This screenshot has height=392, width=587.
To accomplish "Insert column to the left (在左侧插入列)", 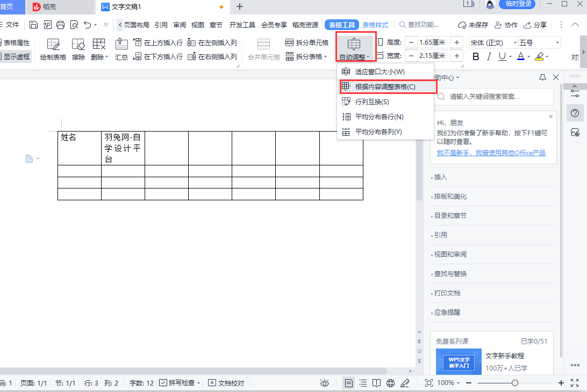I will pyautogui.click(x=212, y=42).
